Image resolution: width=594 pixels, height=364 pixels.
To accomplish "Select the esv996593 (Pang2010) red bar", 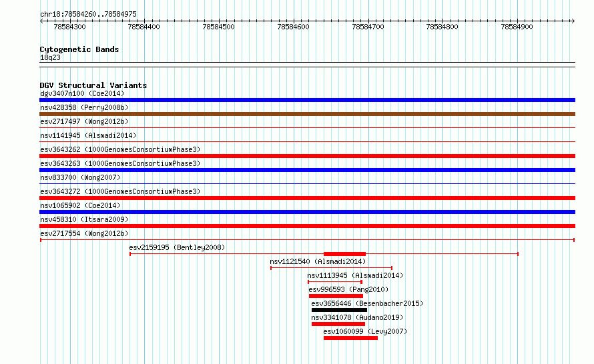I will (336, 296).
